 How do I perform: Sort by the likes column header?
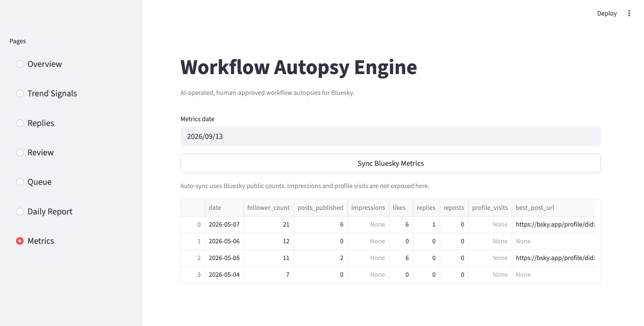pos(401,208)
